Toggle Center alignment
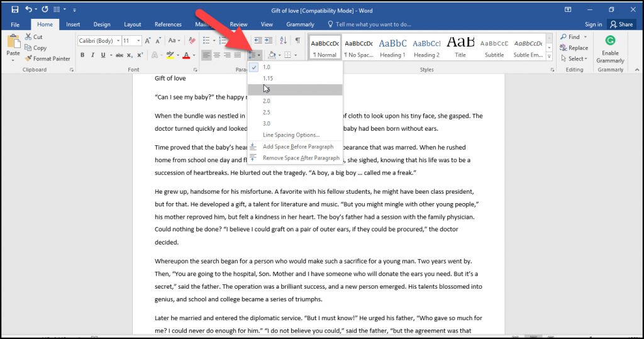This screenshot has width=644, height=339. pos(216,55)
